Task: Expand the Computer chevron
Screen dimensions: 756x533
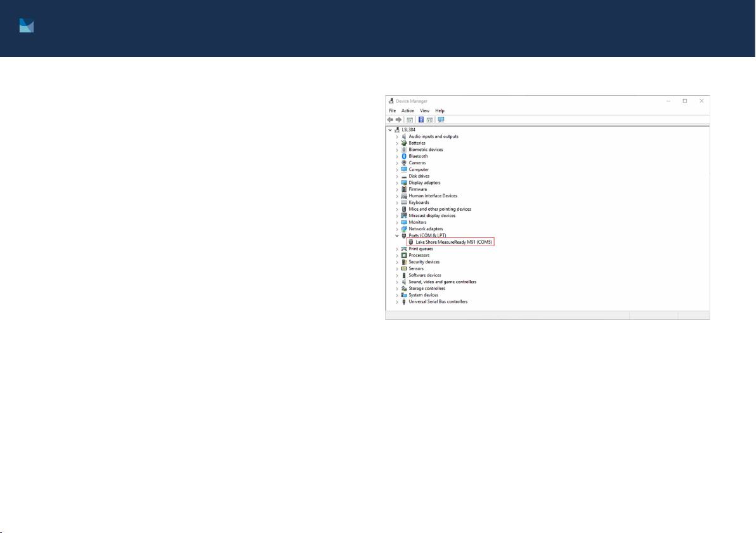Action: pos(397,170)
